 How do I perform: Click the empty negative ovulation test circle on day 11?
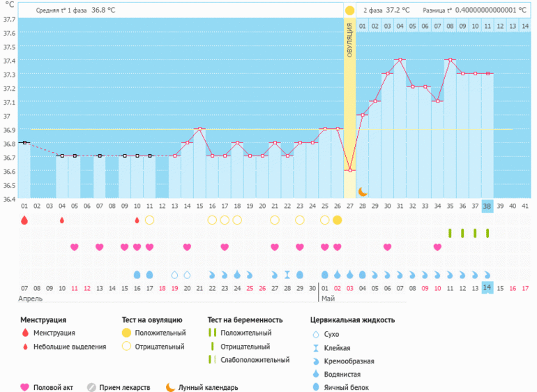click(x=149, y=220)
